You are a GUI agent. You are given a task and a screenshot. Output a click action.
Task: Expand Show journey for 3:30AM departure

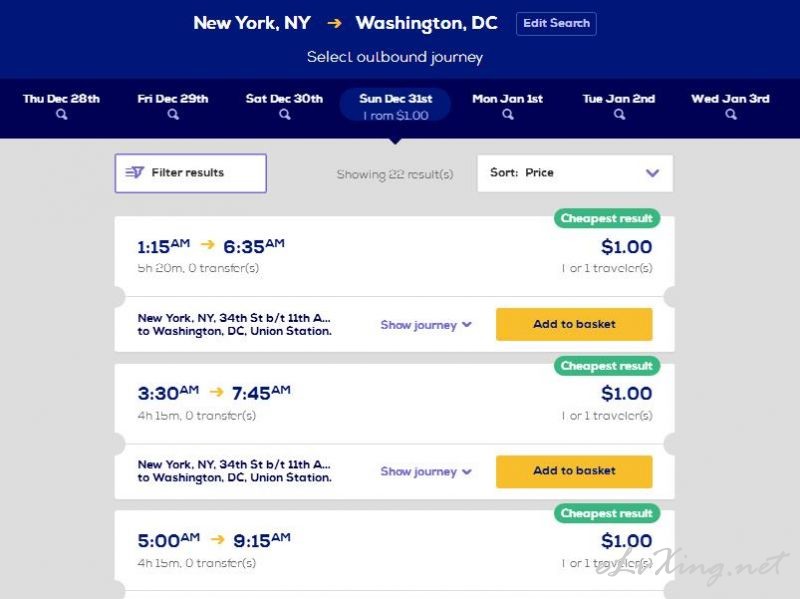click(x=426, y=471)
